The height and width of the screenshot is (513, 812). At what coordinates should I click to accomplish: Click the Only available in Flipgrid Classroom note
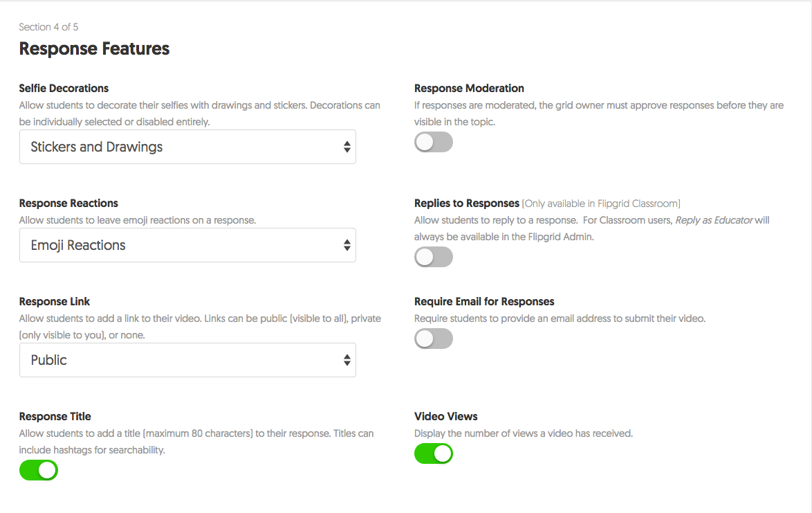coord(601,203)
